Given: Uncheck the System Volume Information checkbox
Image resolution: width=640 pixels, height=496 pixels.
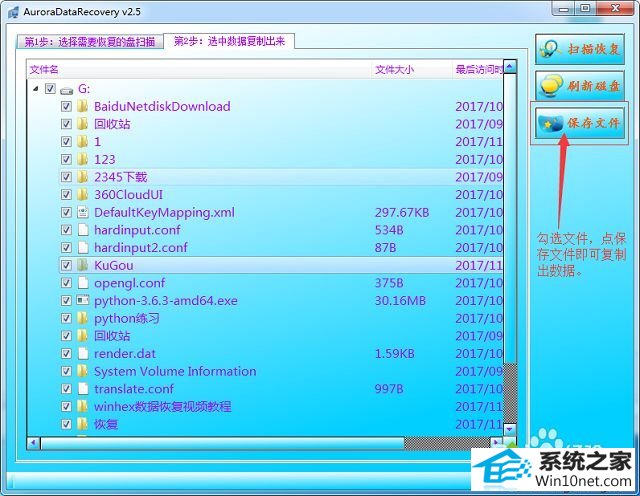Looking at the screenshot, I should 66,371.
